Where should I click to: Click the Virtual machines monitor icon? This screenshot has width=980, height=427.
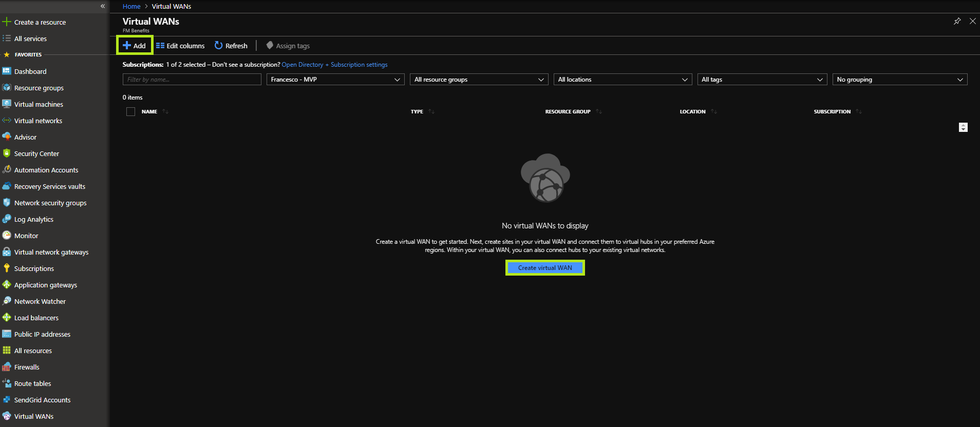(x=7, y=104)
